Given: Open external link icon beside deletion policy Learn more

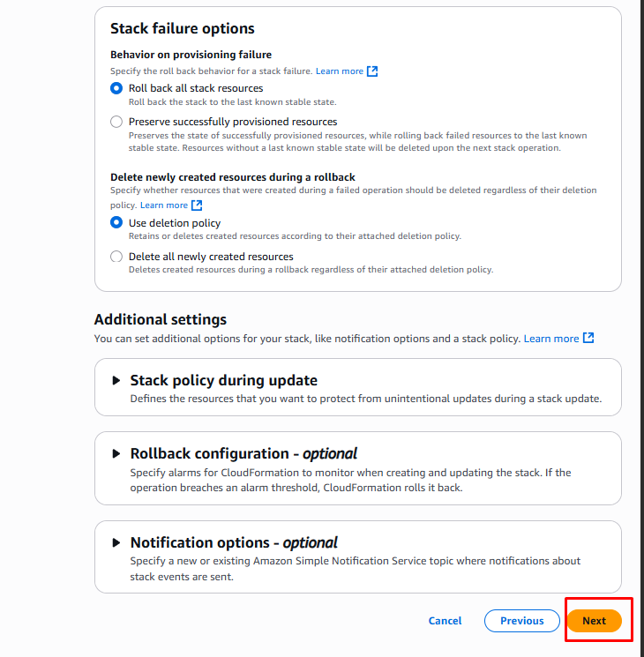Looking at the screenshot, I should click(x=198, y=205).
